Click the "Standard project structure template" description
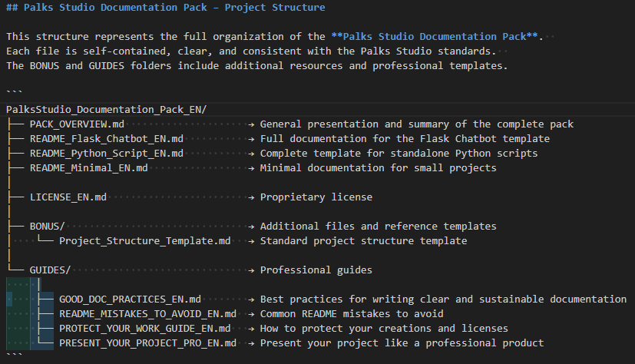The width and height of the screenshot is (635, 364). [x=363, y=241]
